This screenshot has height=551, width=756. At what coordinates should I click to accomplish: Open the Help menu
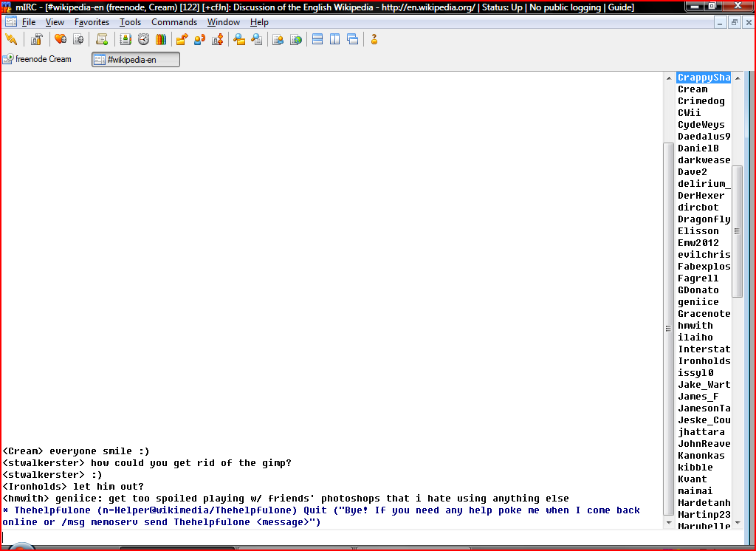click(x=259, y=22)
